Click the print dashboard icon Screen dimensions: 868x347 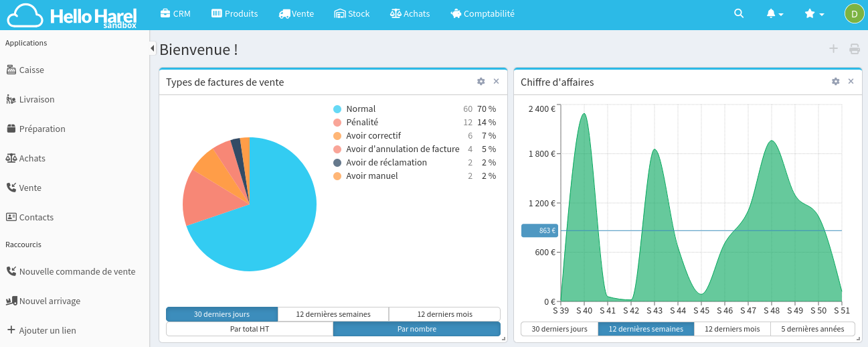click(855, 49)
